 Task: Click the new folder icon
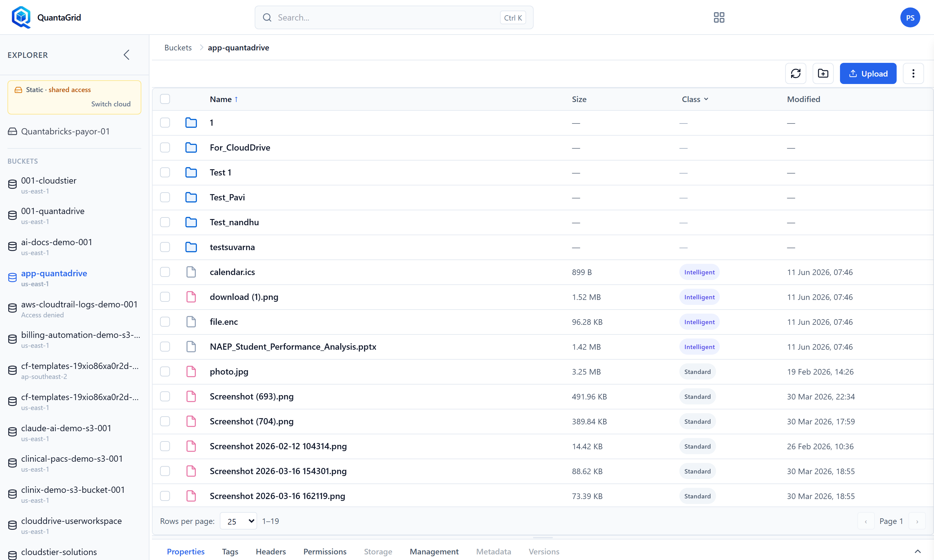pos(823,74)
